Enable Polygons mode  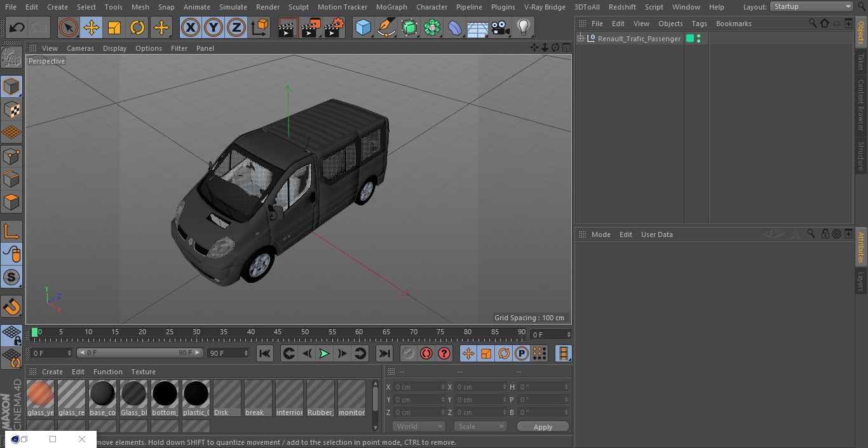[11, 202]
